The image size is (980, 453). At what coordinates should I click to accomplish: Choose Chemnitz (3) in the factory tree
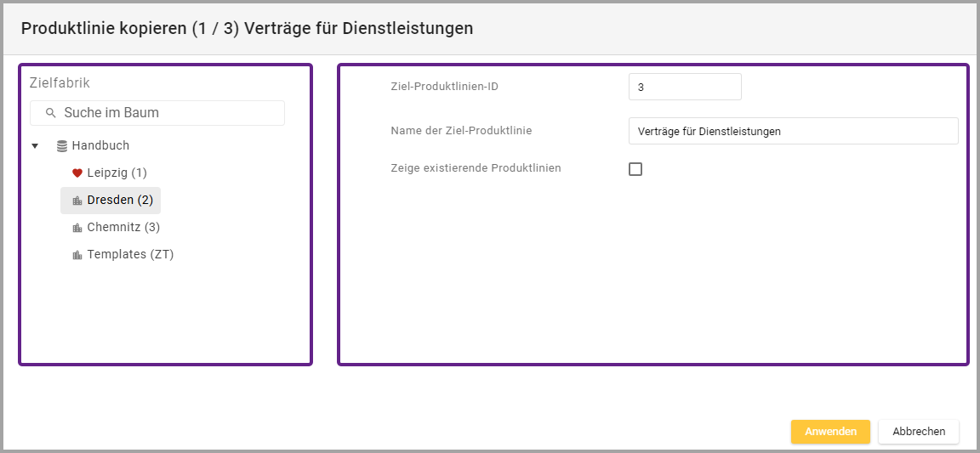[x=123, y=227]
